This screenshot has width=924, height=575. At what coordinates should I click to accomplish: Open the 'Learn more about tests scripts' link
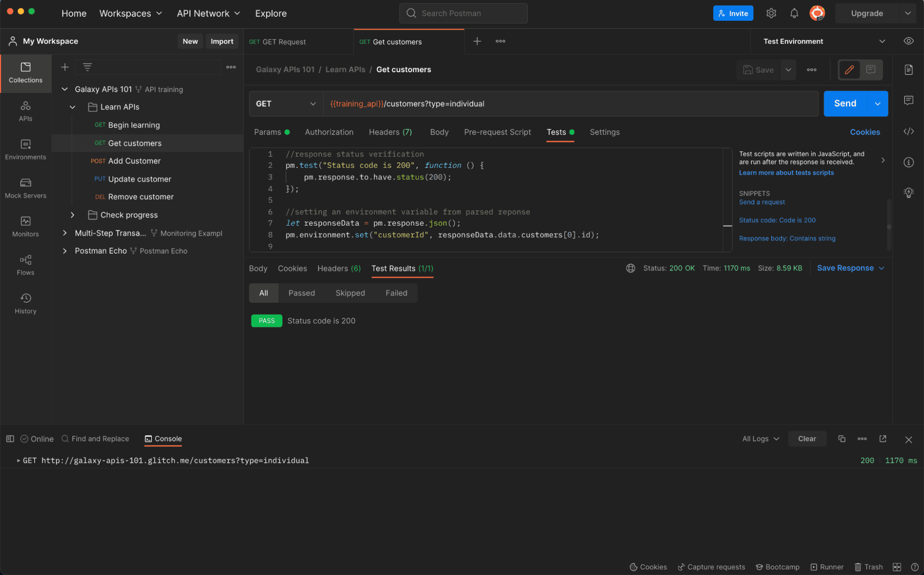(786, 173)
